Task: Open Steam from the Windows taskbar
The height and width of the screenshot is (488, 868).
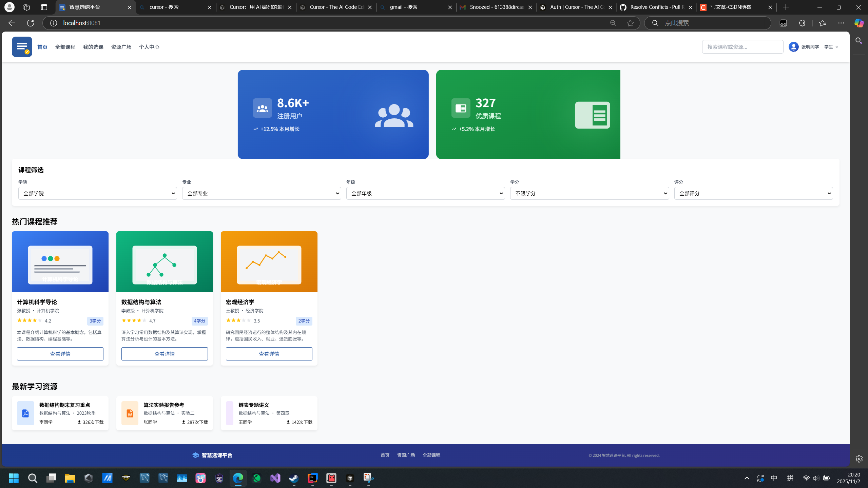Action: point(294,478)
